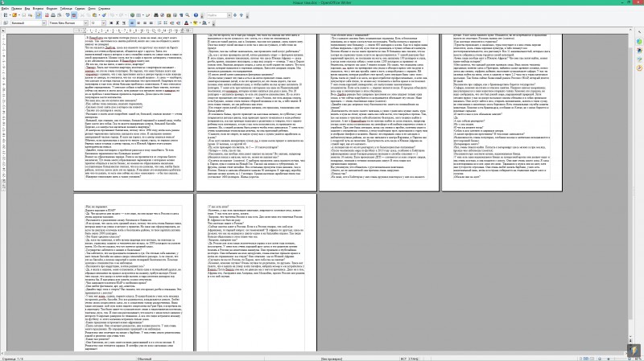
Task: Create a new document with the New icon
Action: click(6, 15)
